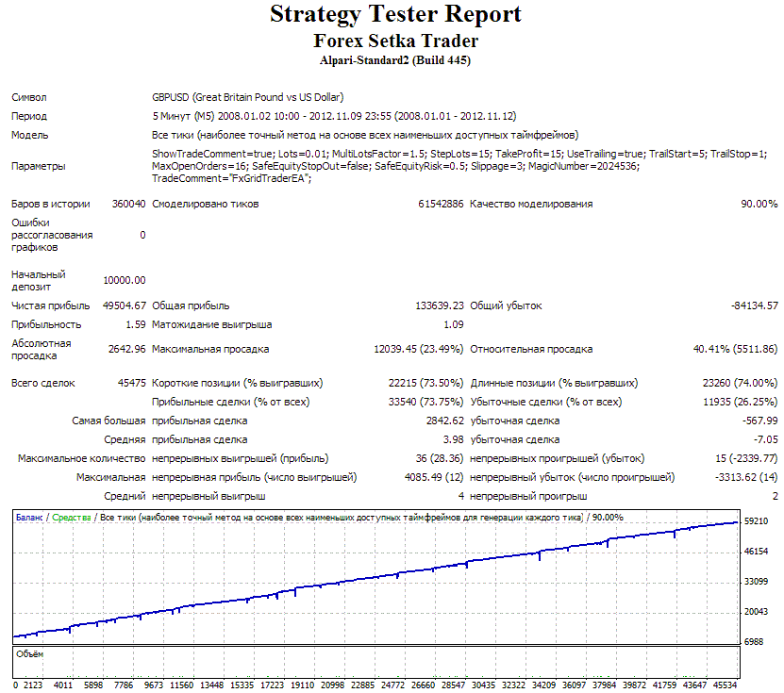Select the 'Символ' label

[29, 97]
